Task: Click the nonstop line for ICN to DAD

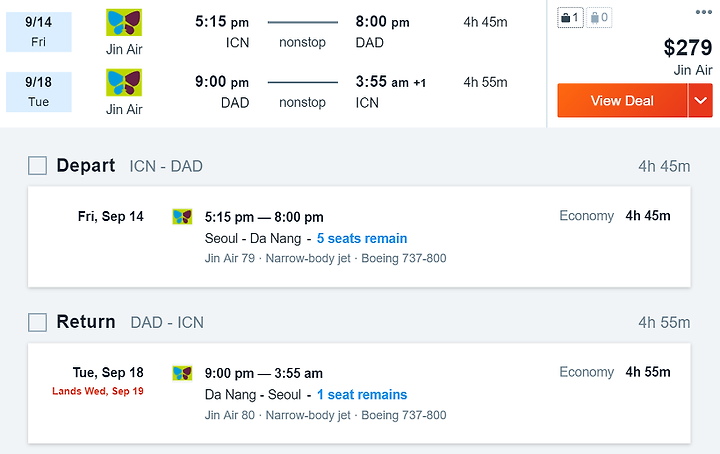Action: [303, 22]
